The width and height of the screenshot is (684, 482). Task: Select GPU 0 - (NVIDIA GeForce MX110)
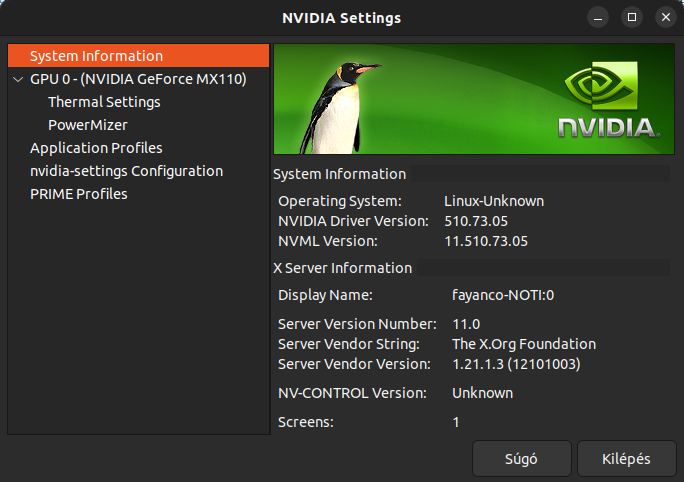click(x=138, y=79)
